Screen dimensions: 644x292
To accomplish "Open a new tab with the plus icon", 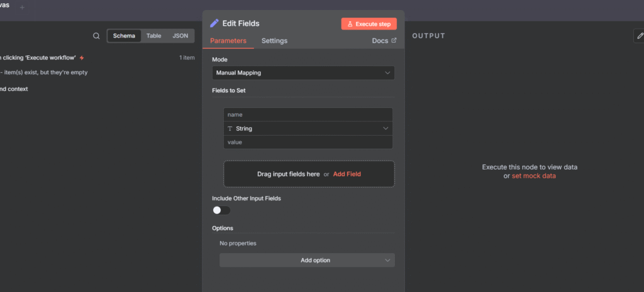I will pyautogui.click(x=23, y=7).
